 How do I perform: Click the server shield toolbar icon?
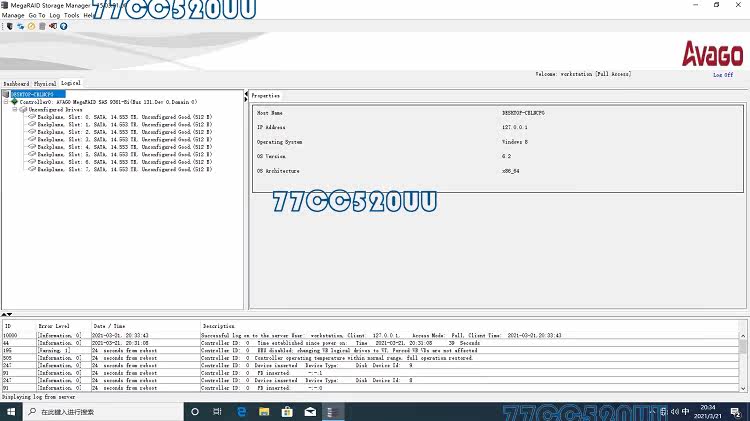tap(10, 26)
